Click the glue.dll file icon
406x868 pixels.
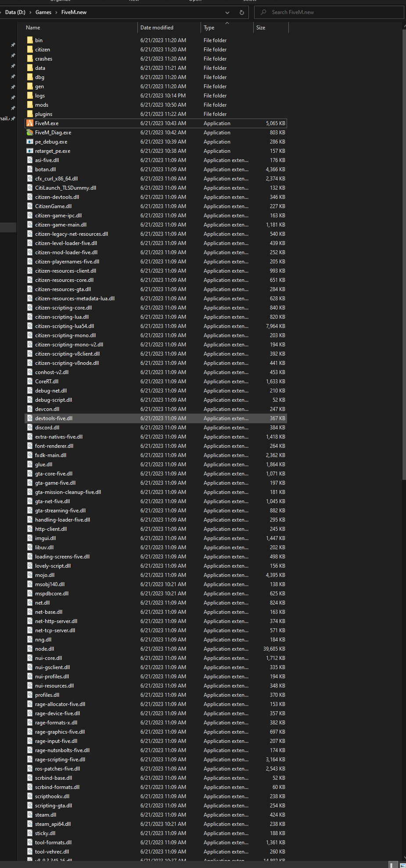click(x=30, y=465)
